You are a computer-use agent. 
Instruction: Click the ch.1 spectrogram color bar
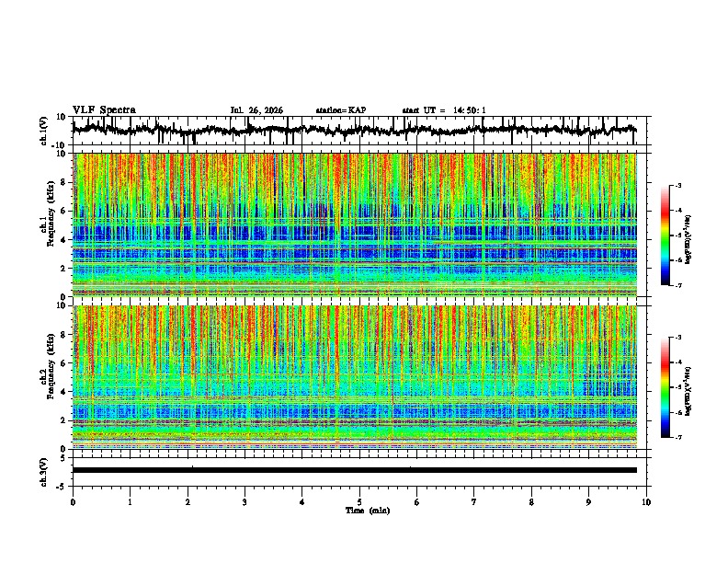point(665,236)
